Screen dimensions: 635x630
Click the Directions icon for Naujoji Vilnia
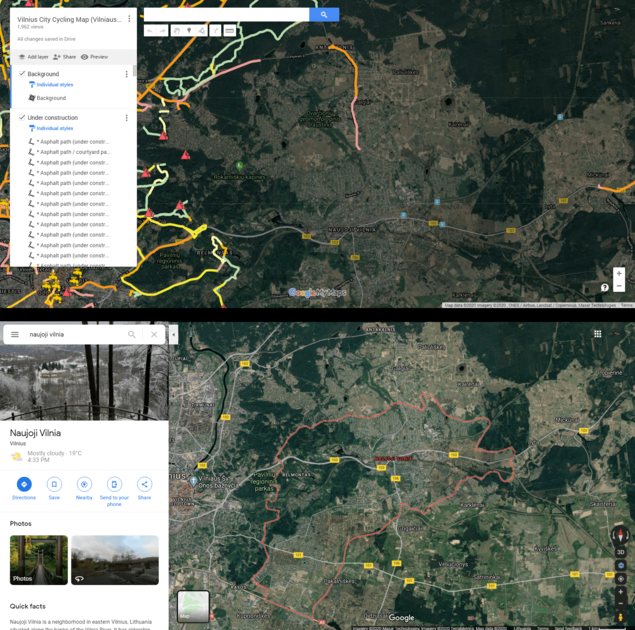pyautogui.click(x=24, y=484)
